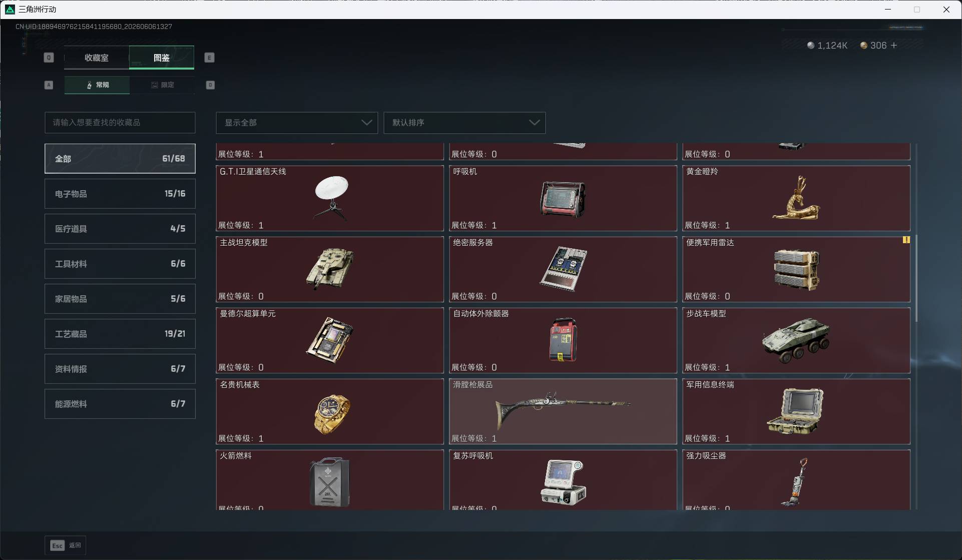Filter by 电子物品 category

point(120,194)
